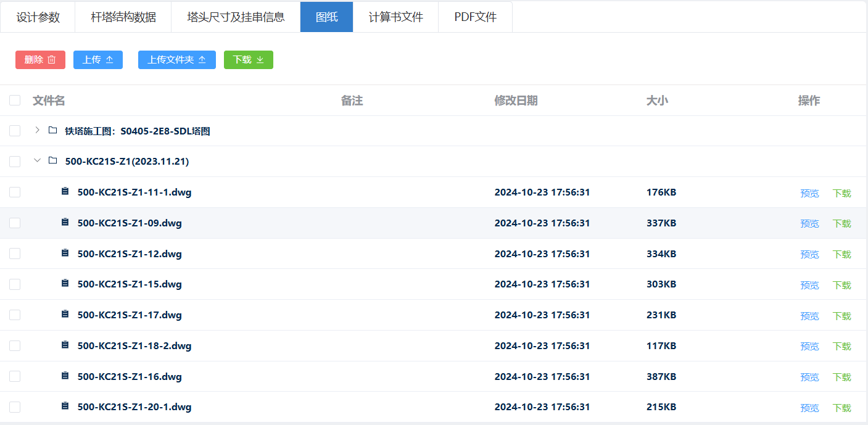Screen dimensions: 868x425
Task: Click file name 500-KC21S-Z1-17.dwg
Action: [130, 315]
